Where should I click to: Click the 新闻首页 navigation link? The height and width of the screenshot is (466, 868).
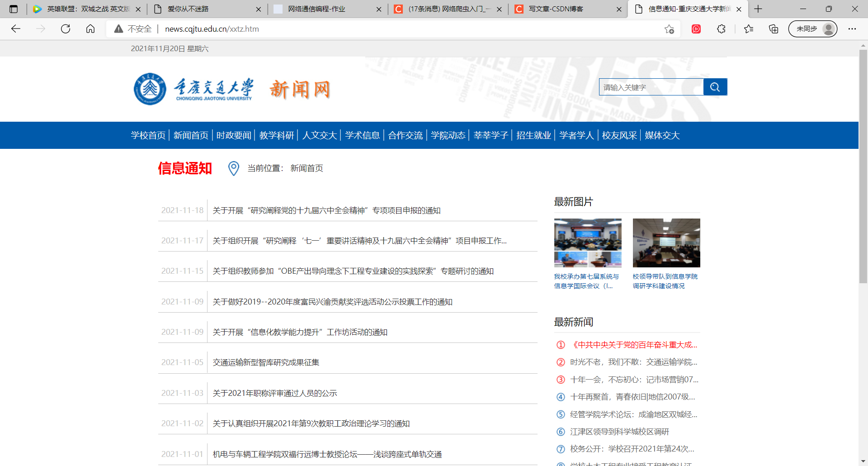click(190, 135)
